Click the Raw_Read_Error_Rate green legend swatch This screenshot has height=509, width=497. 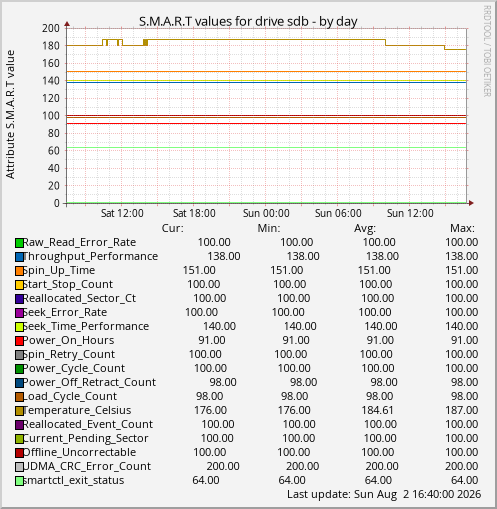19,243
